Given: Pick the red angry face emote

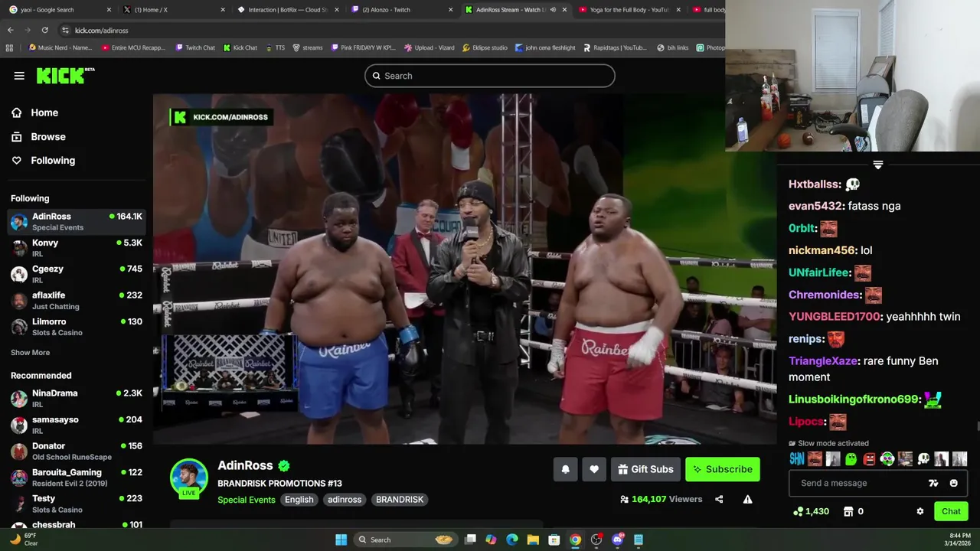Looking at the screenshot, I should pyautogui.click(x=869, y=459).
